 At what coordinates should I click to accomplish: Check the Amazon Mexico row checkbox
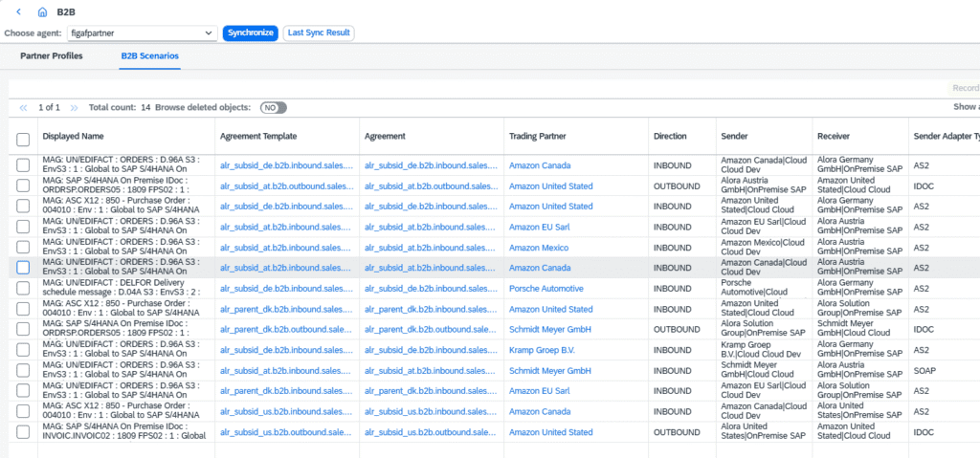[23, 248]
